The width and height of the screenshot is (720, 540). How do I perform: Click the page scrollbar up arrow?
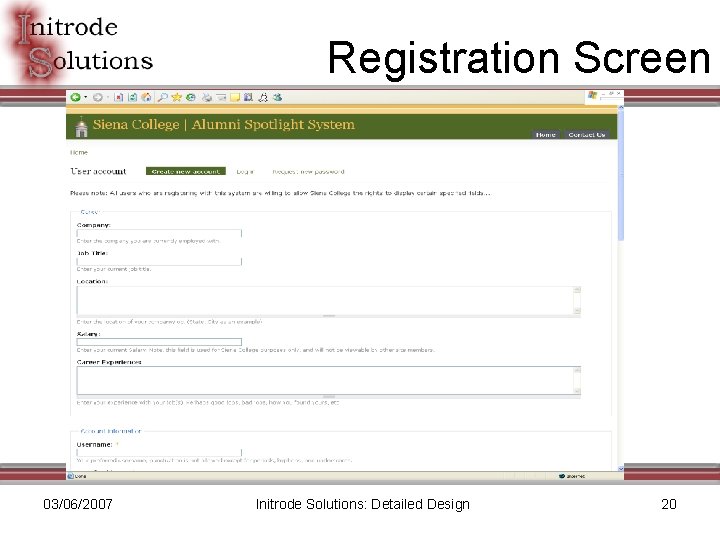click(621, 108)
